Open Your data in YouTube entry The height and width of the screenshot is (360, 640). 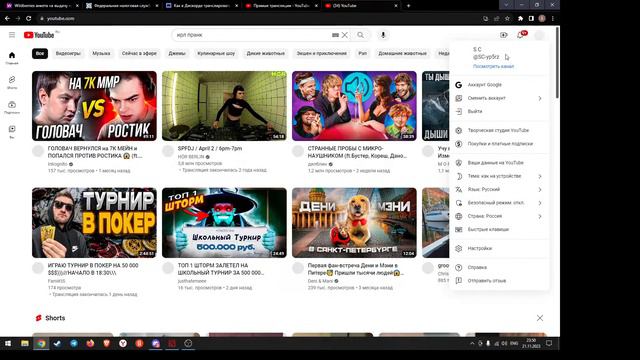499,163
